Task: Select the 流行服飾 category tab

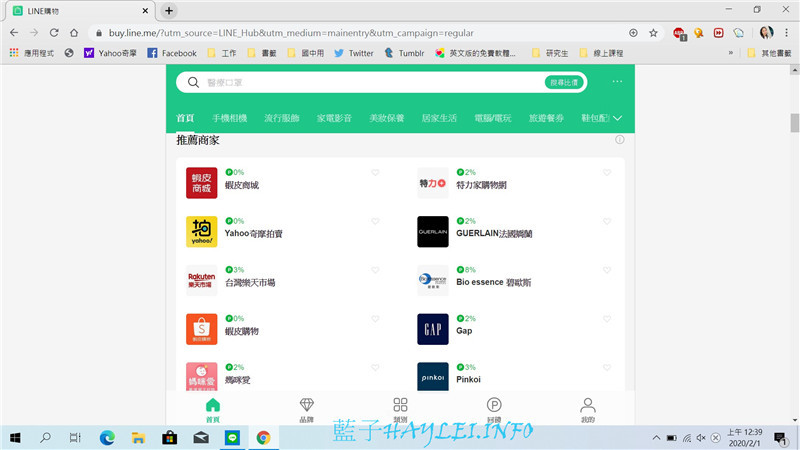Action: coord(282,118)
